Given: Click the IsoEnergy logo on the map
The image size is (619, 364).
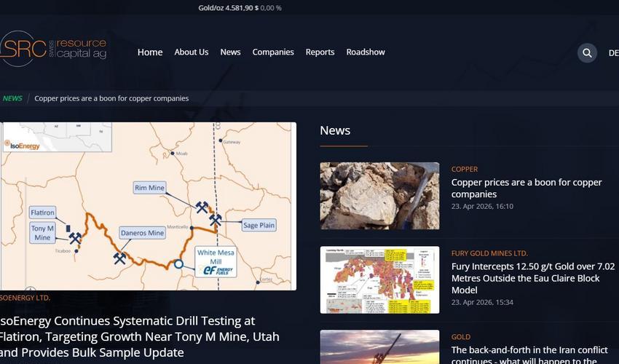Looking at the screenshot, I should (x=22, y=146).
